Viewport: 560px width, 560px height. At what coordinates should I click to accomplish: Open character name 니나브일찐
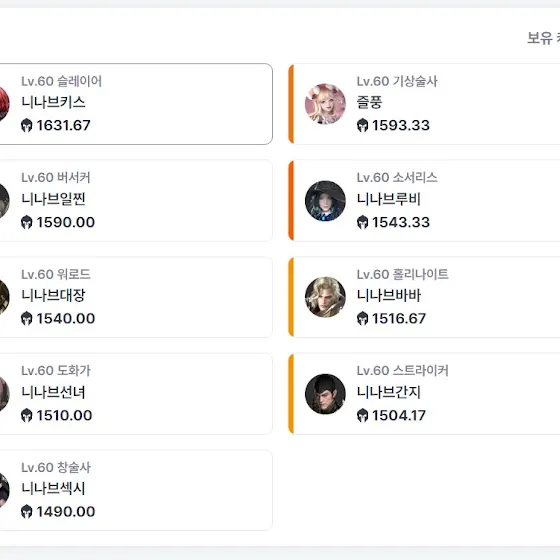53,199
